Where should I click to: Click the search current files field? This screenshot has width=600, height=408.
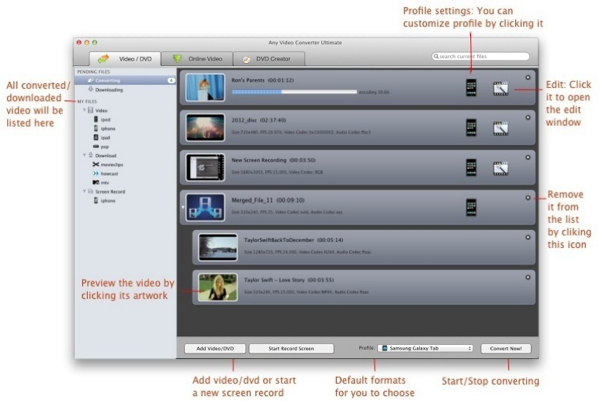coord(481,56)
